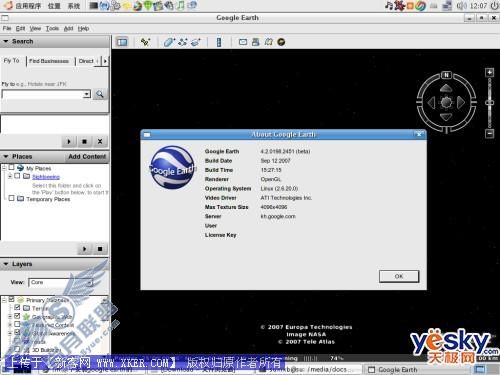Stop the search results tour
Image resolution: width=500 pixels, height=375 pixels.
[x=84, y=141]
